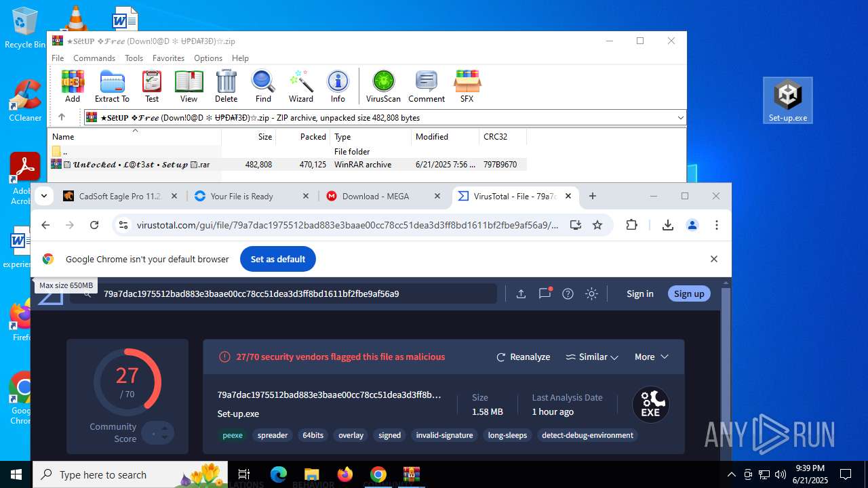868x488 pixels.
Task: Expand the WinRAR address path dropdown
Action: coord(680,118)
